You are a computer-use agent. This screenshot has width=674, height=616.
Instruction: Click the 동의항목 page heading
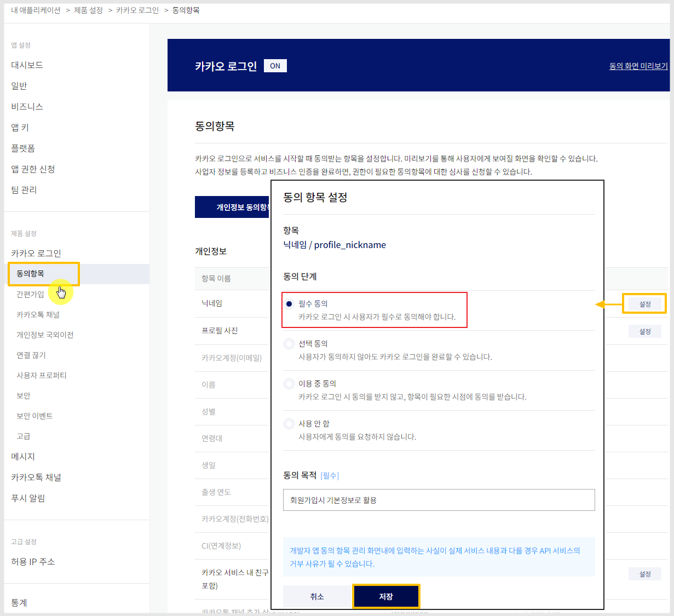coord(215,126)
